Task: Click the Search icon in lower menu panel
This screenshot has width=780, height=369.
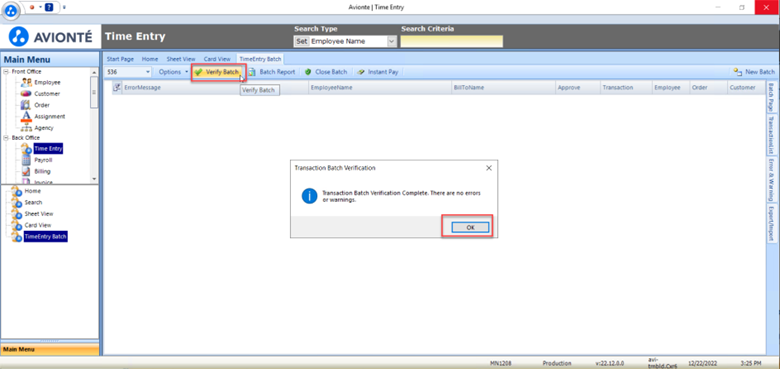Action: pyautogui.click(x=16, y=203)
